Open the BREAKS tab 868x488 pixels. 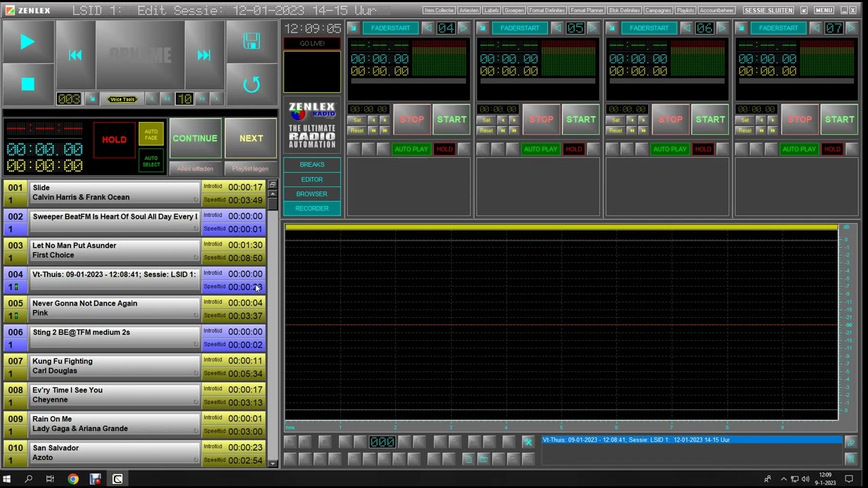(312, 165)
